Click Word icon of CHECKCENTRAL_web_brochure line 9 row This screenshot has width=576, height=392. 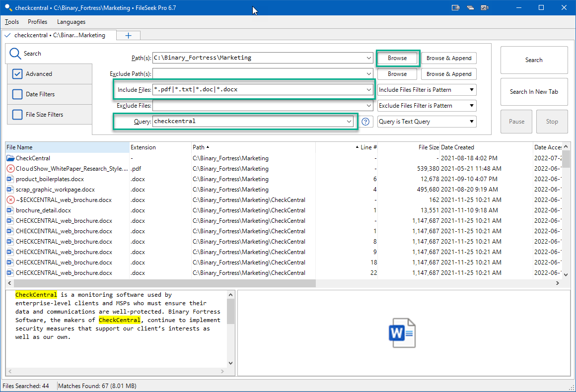click(10, 252)
